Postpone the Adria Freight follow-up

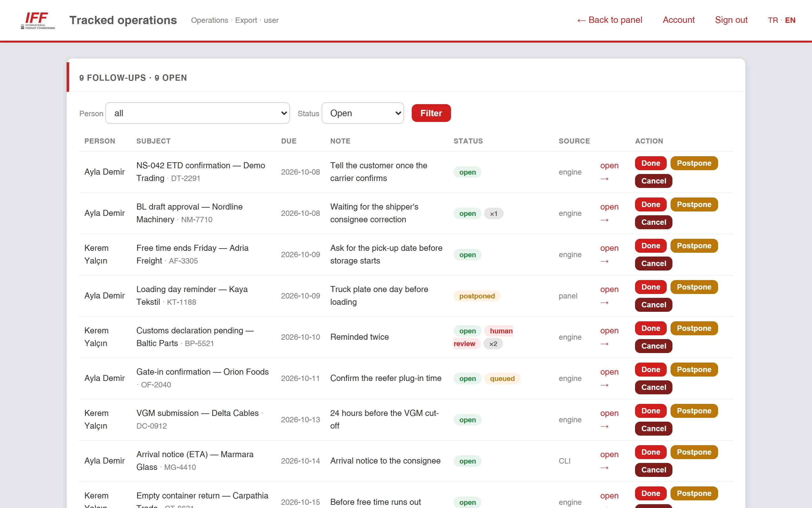[x=694, y=246]
